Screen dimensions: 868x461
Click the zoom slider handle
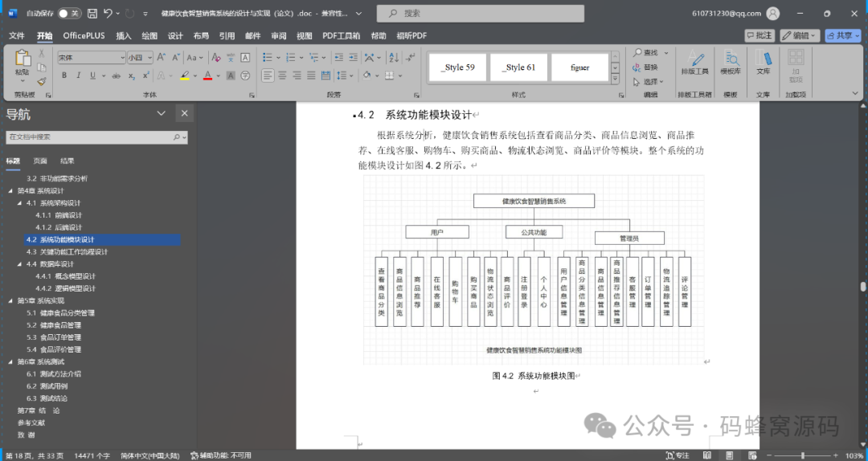pyautogui.click(x=803, y=455)
